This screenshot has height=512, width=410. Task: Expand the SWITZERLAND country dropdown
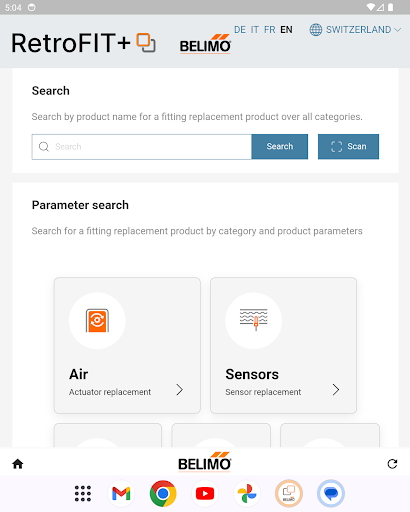pos(355,30)
